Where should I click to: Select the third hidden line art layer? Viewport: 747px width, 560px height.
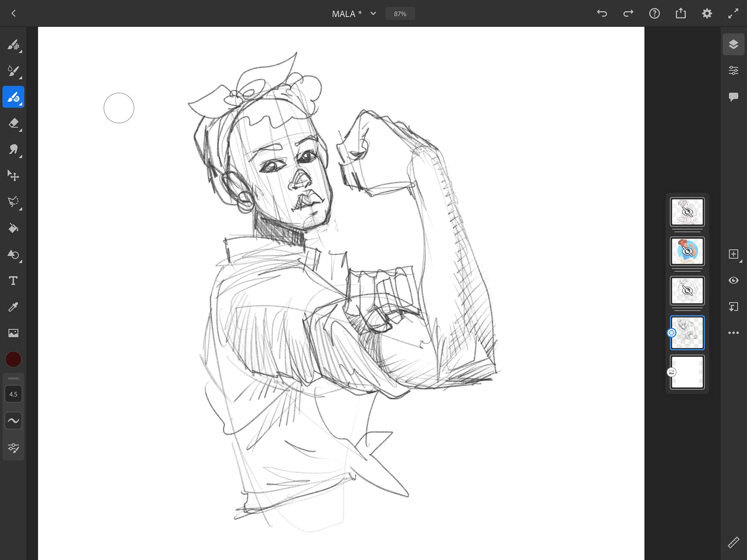pyautogui.click(x=687, y=291)
